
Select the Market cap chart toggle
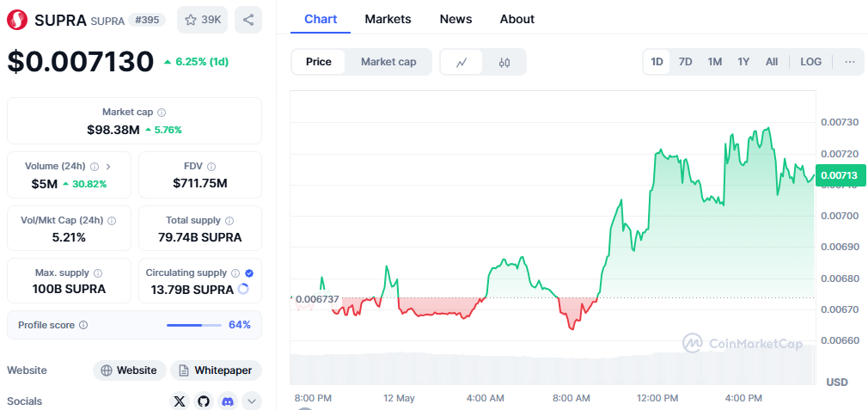coord(388,62)
